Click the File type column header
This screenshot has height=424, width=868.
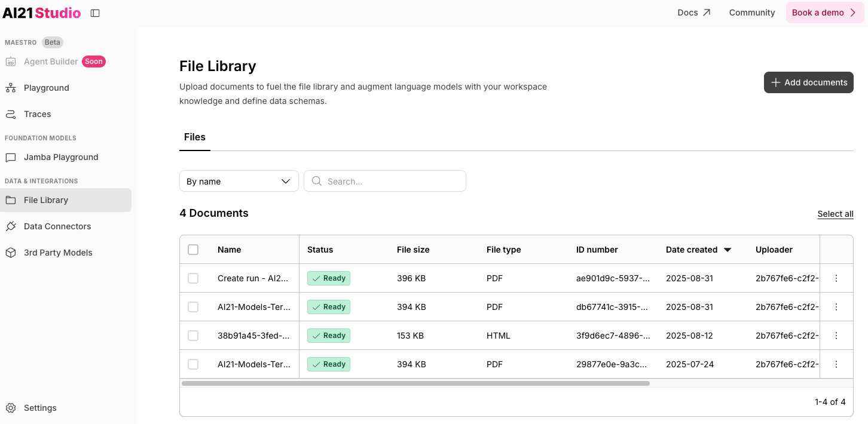504,250
